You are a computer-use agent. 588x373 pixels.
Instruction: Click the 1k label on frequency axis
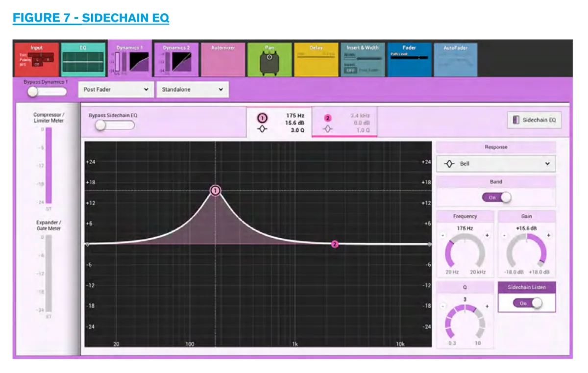(x=295, y=344)
